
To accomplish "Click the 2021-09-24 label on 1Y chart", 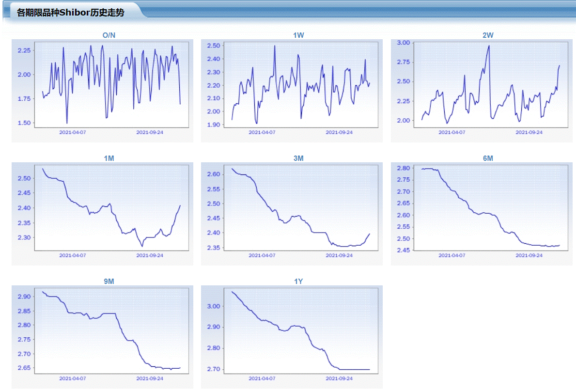I will pyautogui.click(x=339, y=378).
